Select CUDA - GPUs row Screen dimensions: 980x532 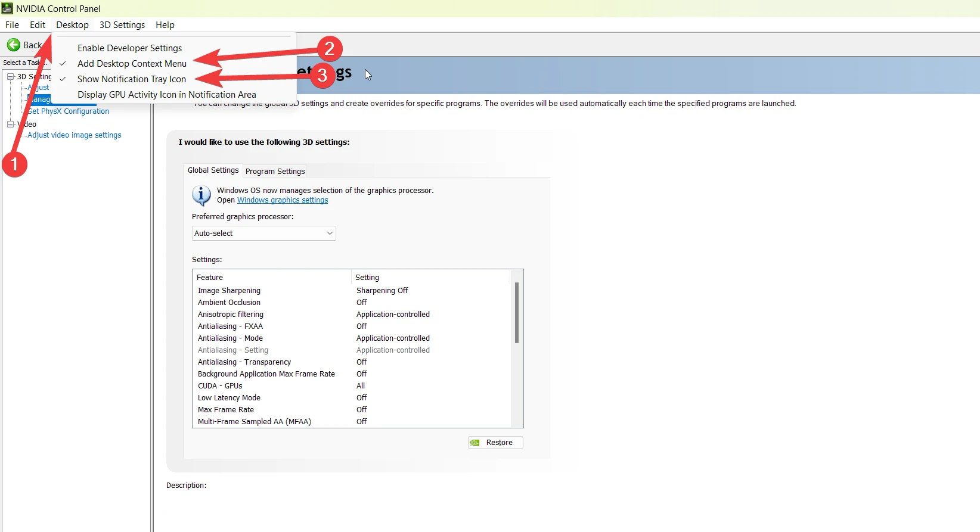(x=352, y=386)
